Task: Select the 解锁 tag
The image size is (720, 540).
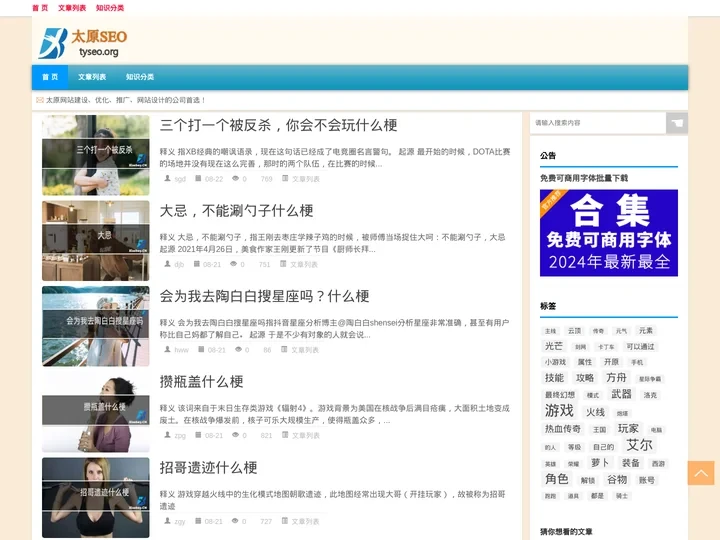Action: tap(588, 481)
